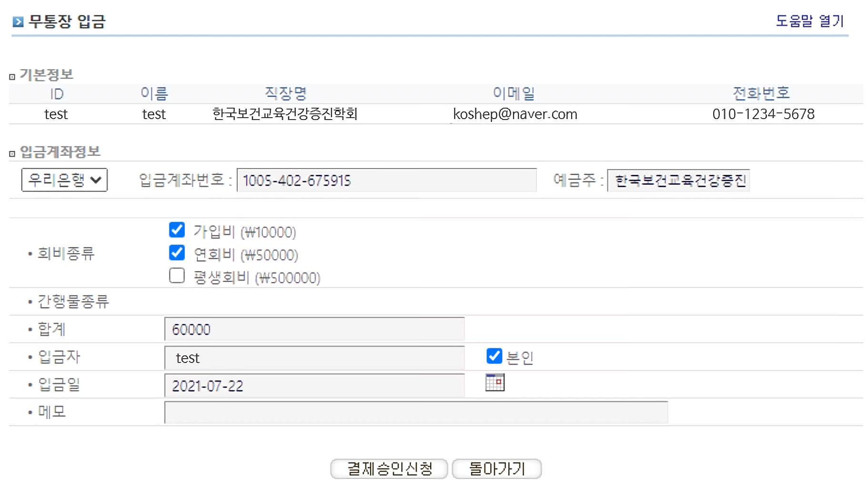
Task: Click the 돌아가기 button
Action: click(x=496, y=469)
